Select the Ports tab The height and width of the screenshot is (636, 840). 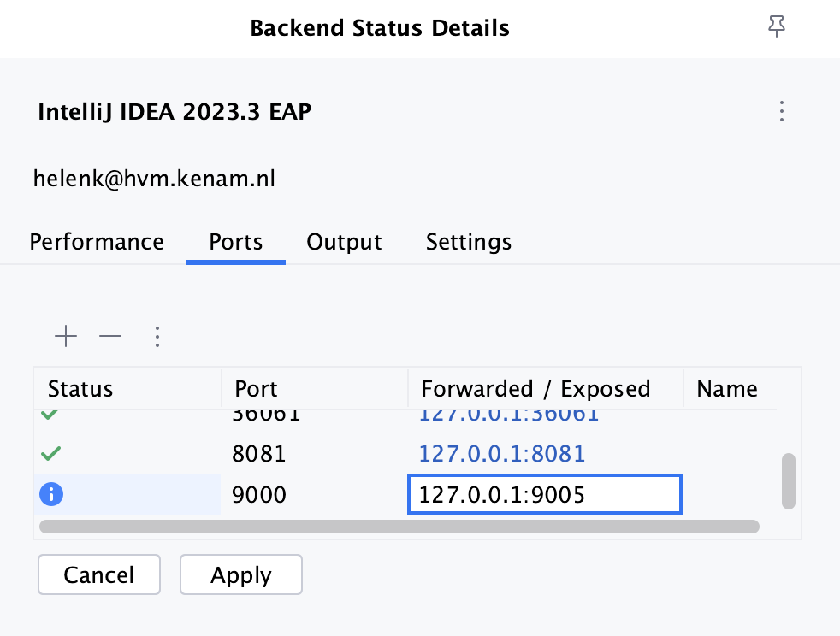click(235, 242)
